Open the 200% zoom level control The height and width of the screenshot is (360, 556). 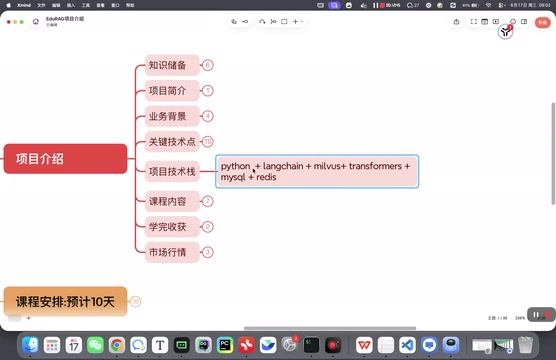point(520,318)
